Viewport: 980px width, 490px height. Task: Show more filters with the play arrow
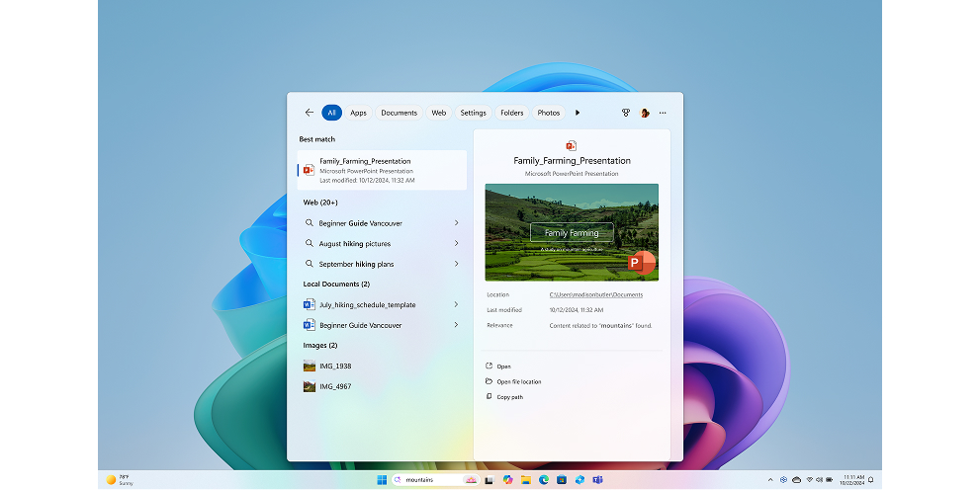578,113
